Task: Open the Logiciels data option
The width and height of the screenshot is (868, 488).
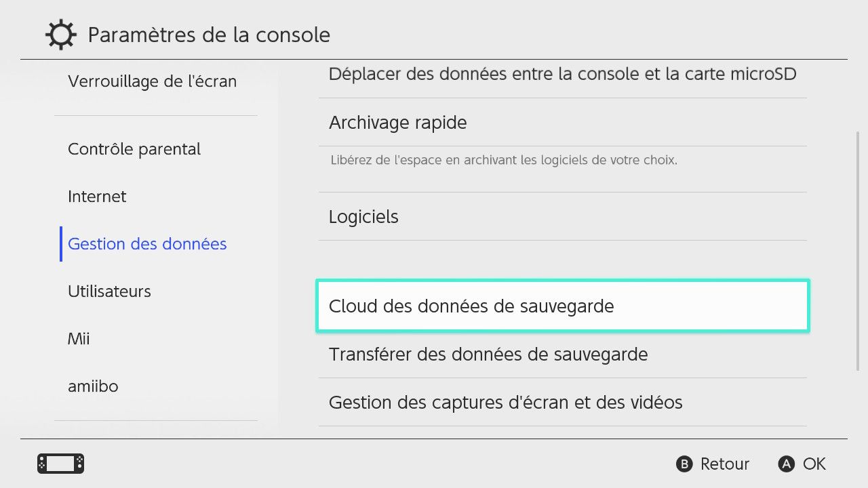Action: (563, 217)
